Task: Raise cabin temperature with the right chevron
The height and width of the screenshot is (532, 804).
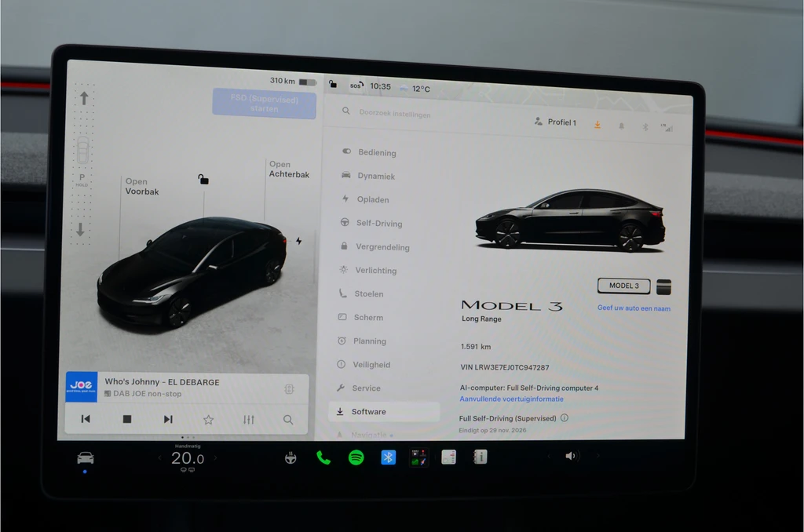Action: pos(215,457)
